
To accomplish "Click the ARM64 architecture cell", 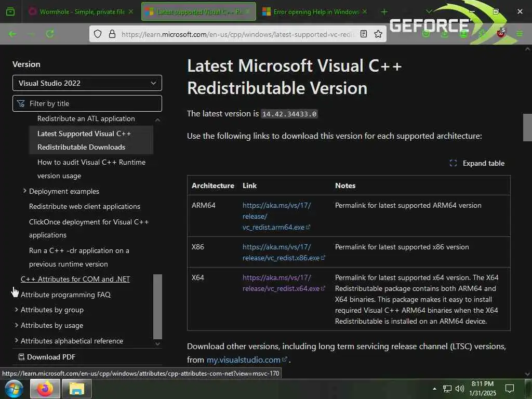I will coord(203,205).
